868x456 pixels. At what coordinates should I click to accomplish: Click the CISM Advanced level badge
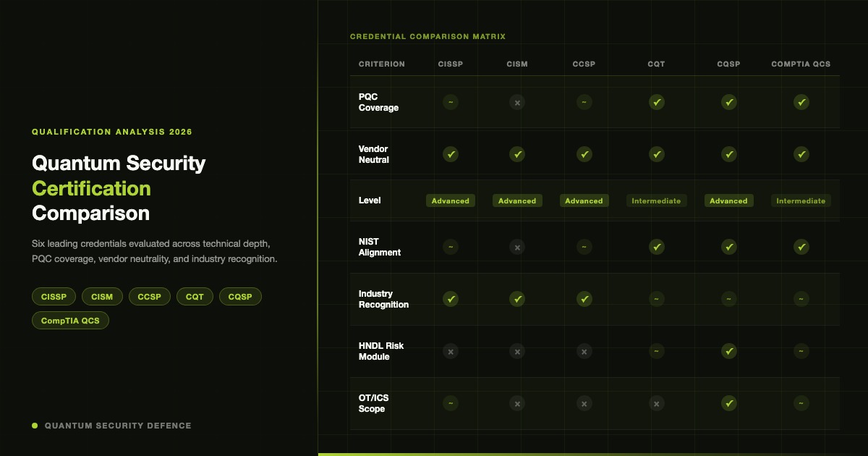point(517,200)
